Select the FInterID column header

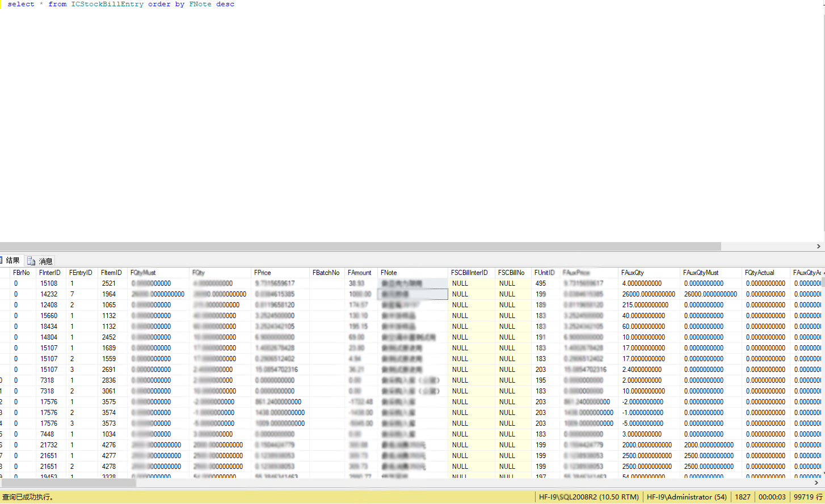pos(50,273)
